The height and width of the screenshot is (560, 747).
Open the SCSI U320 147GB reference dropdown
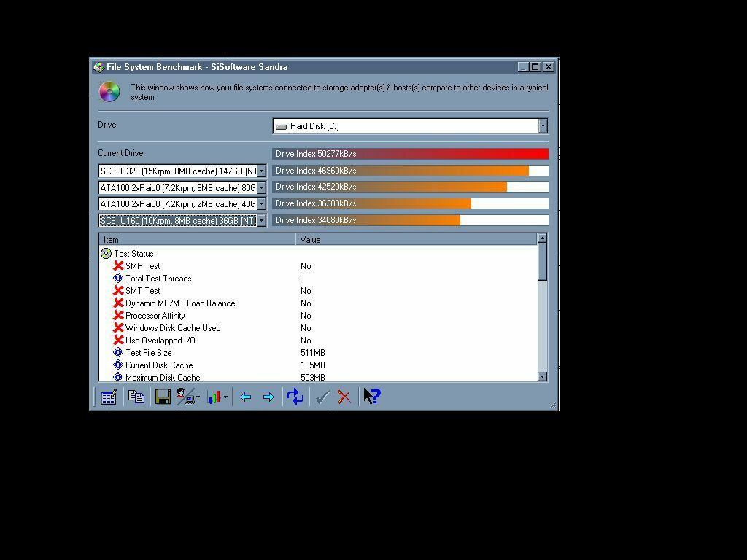(262, 171)
